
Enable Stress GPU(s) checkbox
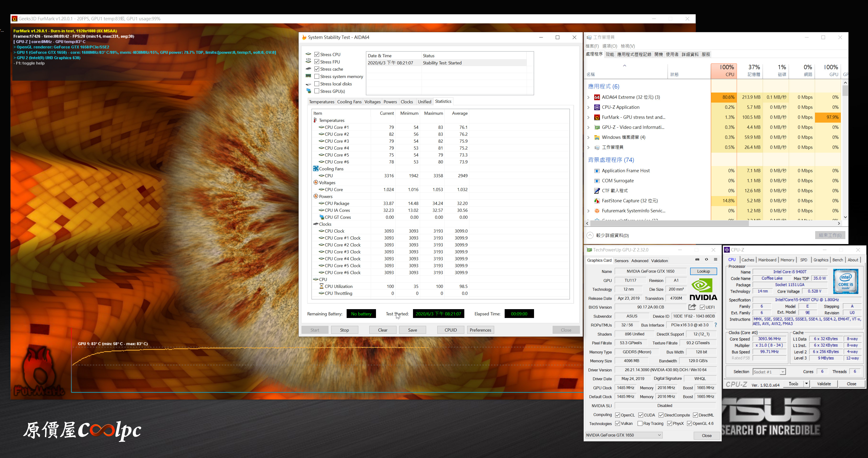pos(317,91)
